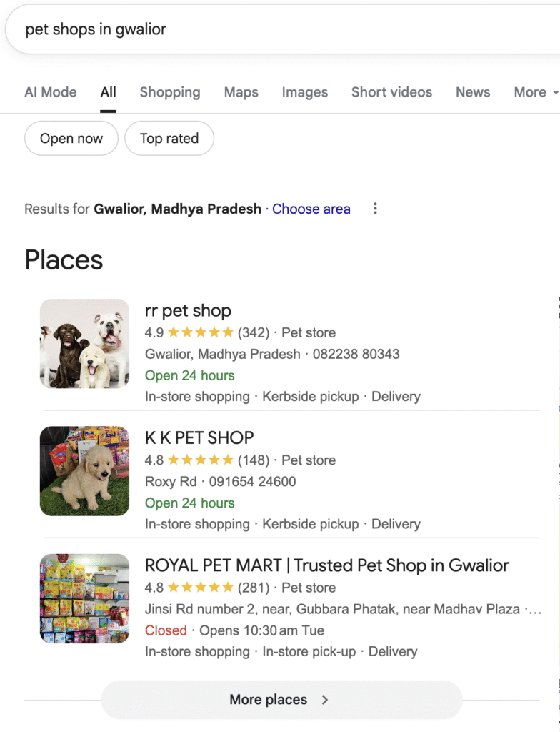Screen dimensions: 560x732
Task: Click the rr pet shop dogs thumbnail
Action: pos(84,344)
